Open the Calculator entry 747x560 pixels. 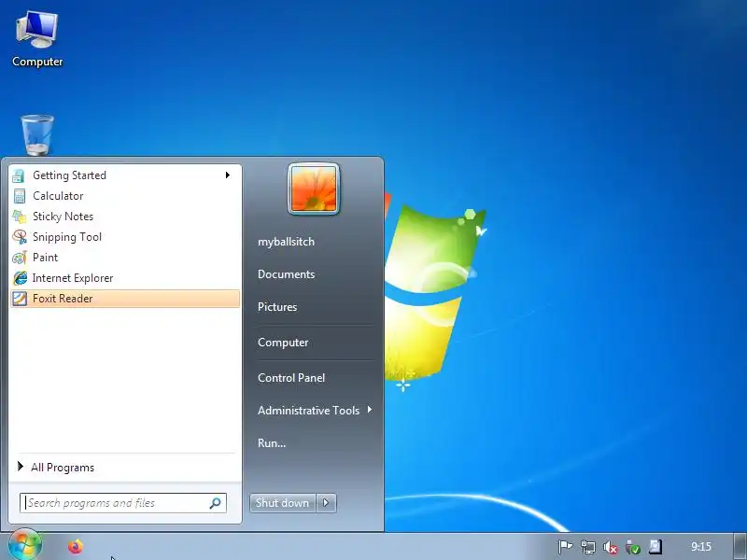pyautogui.click(x=125, y=196)
